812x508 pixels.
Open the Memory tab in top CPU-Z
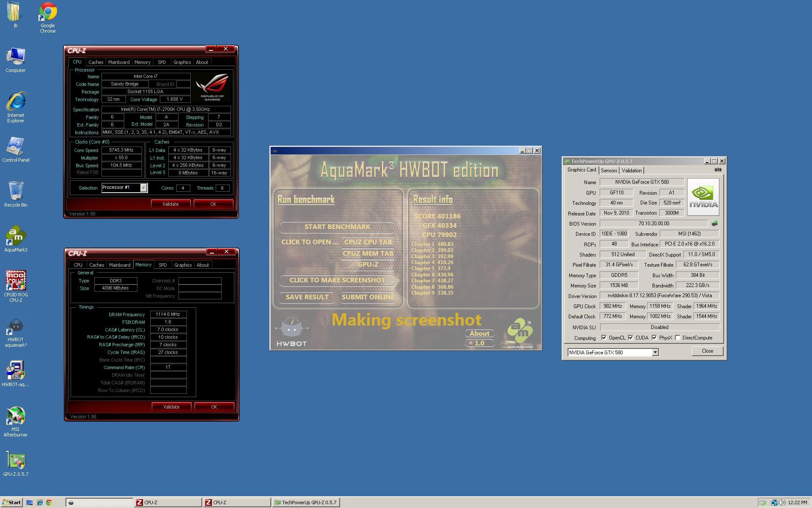click(x=143, y=62)
